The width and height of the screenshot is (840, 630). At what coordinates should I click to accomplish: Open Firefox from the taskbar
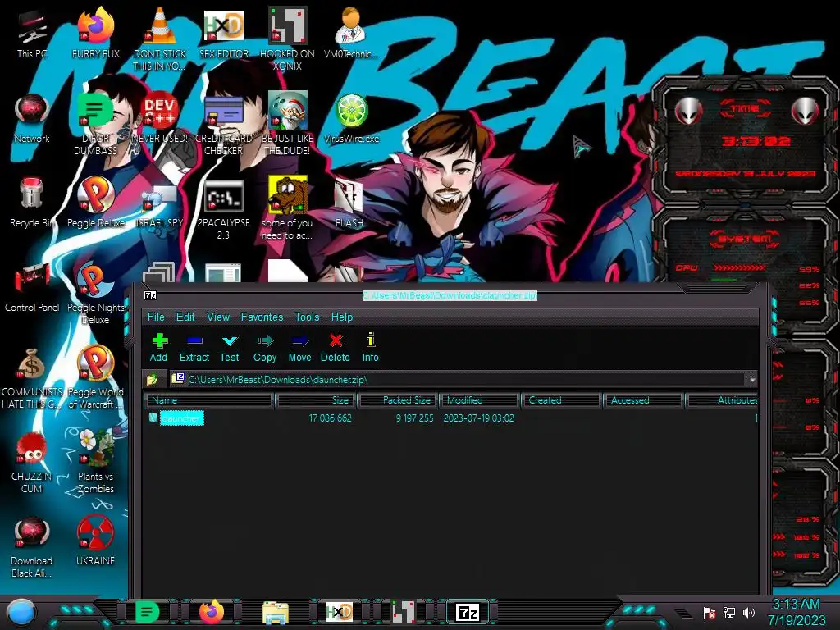point(212,612)
